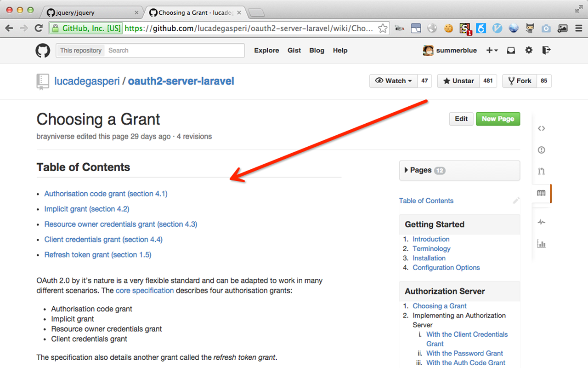The width and height of the screenshot is (588, 368).
Task: Open the Installation sidebar link
Action: 429,258
